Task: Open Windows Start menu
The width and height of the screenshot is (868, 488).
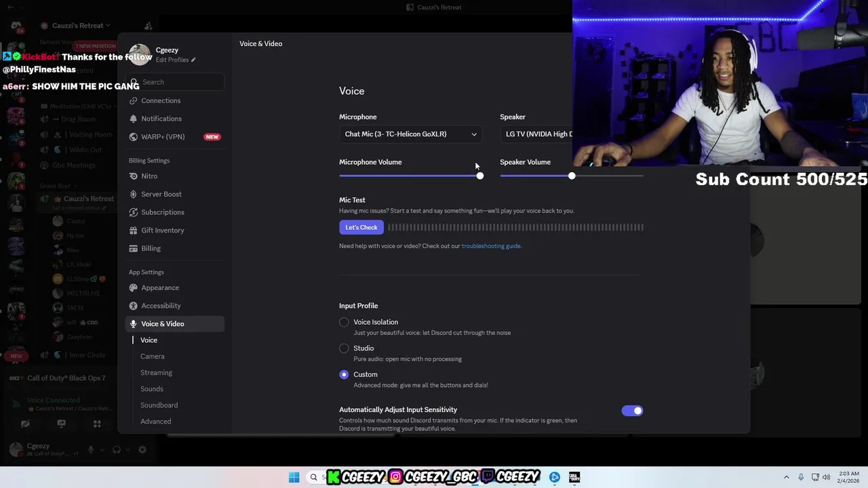Action: pyautogui.click(x=294, y=477)
